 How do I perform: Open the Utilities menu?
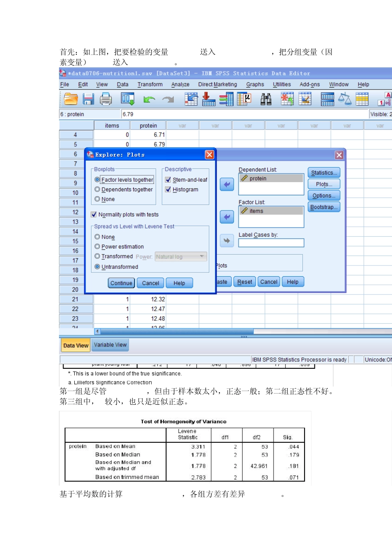282,84
